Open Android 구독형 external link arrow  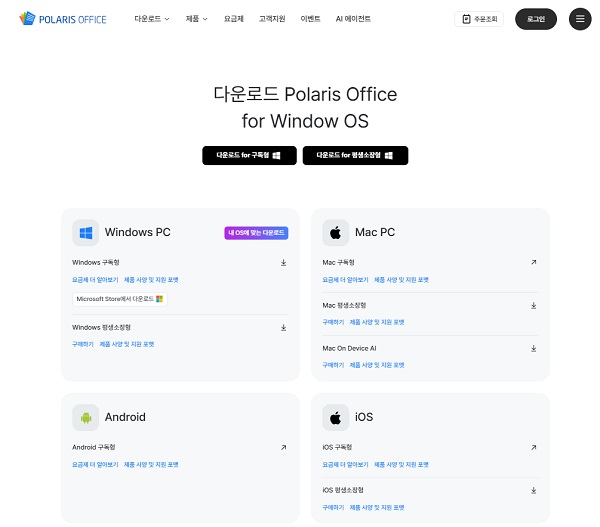tap(284, 447)
